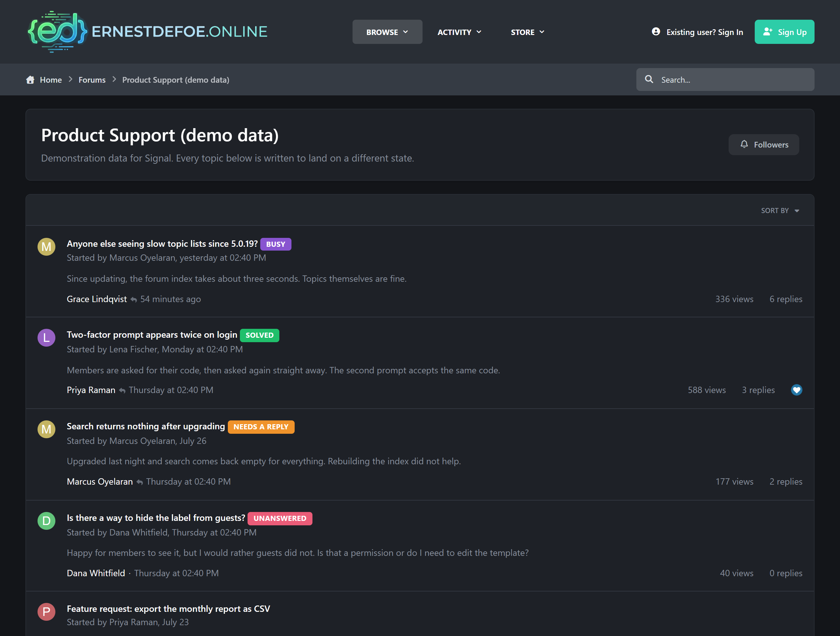This screenshot has width=840, height=636.
Task: Click 'Started by Marcus Oyelaran, July 26'
Action: [137, 441]
